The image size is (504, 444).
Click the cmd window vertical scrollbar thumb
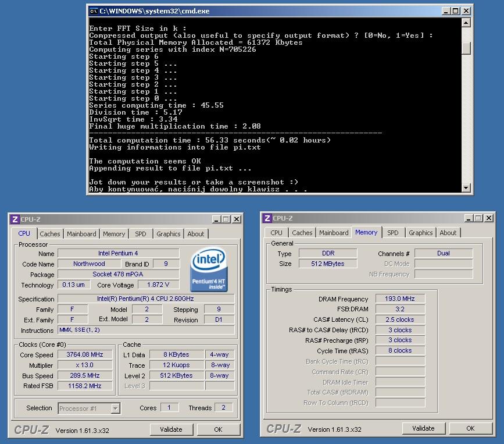(466, 48)
